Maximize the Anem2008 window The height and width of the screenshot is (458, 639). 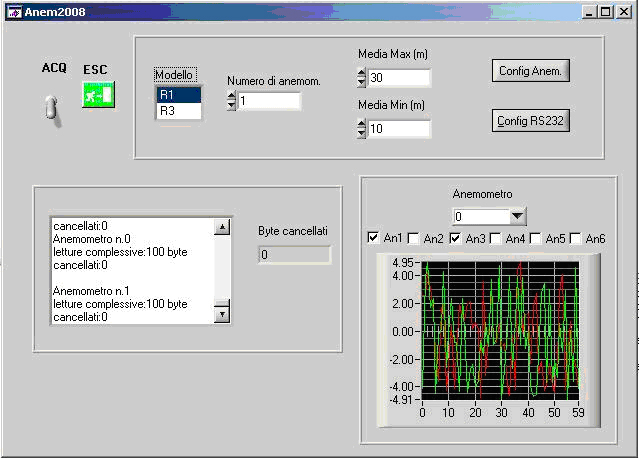point(606,12)
